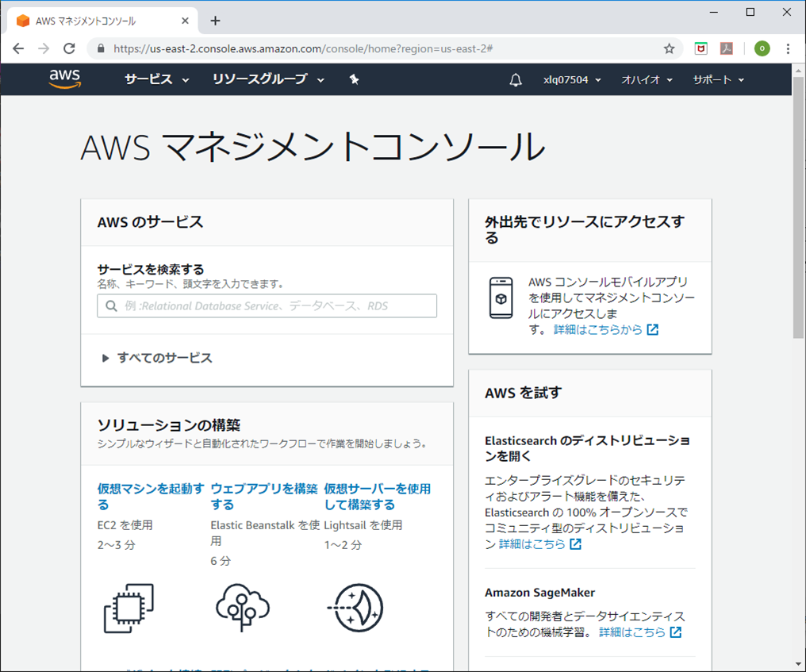Click the 外出先でリソースにアクセスする heading

pyautogui.click(x=585, y=230)
